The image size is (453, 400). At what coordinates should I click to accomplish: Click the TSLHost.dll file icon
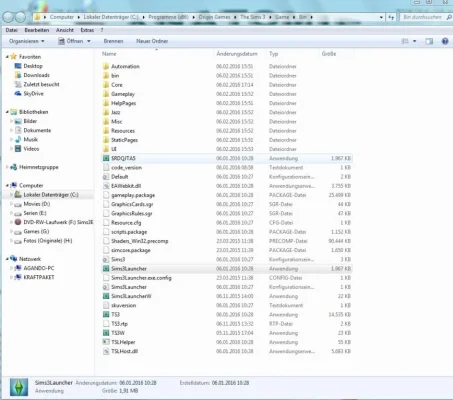106,351
